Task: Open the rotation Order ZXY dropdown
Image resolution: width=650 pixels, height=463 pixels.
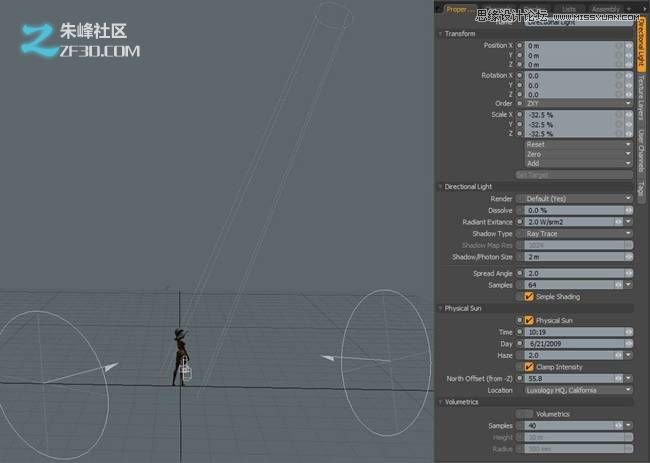Action: point(579,103)
